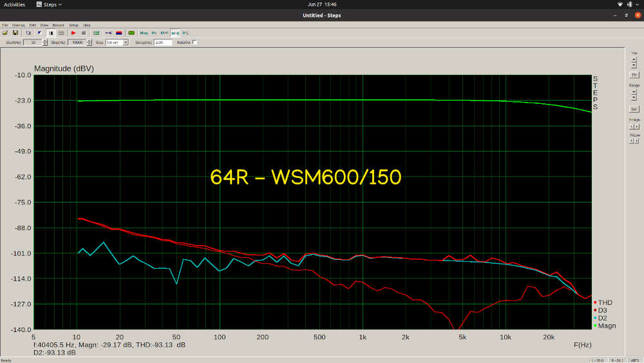Click the D3 legend entry

600,310
